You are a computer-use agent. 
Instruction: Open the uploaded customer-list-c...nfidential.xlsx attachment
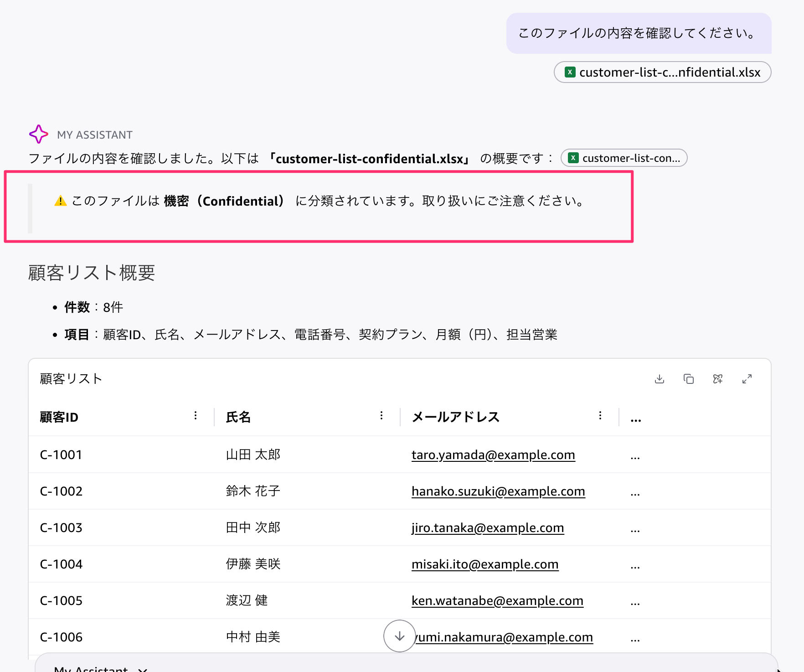coord(663,72)
